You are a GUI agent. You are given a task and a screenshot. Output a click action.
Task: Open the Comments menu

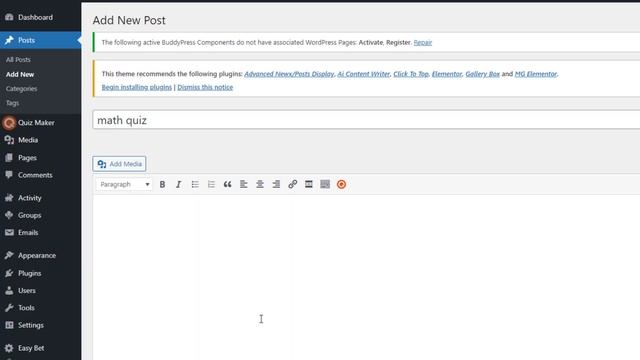pyautogui.click(x=35, y=175)
